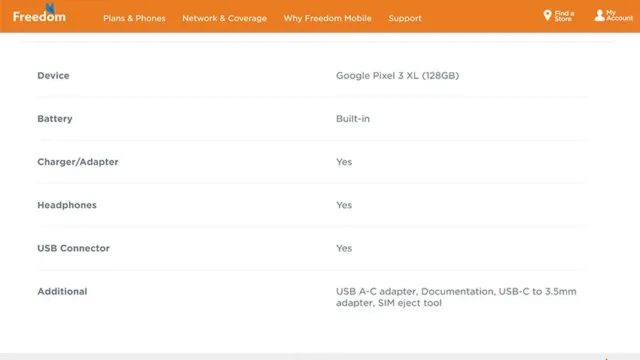Select the Battery row label
The image size is (640, 360).
pos(55,119)
